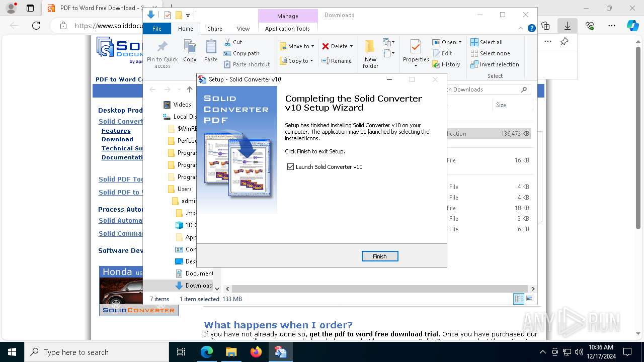This screenshot has width=644, height=362.
Task: Show hidden system tray icons
Action: pos(542,352)
